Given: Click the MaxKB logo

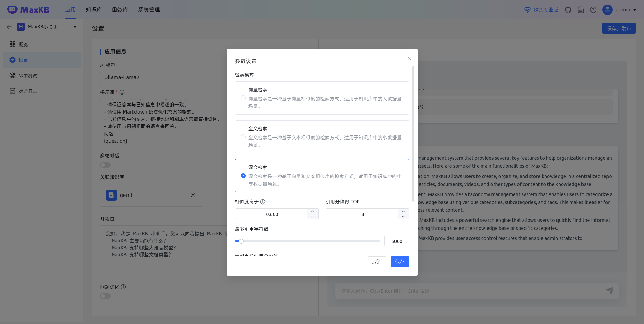Looking at the screenshot, I should [x=28, y=10].
